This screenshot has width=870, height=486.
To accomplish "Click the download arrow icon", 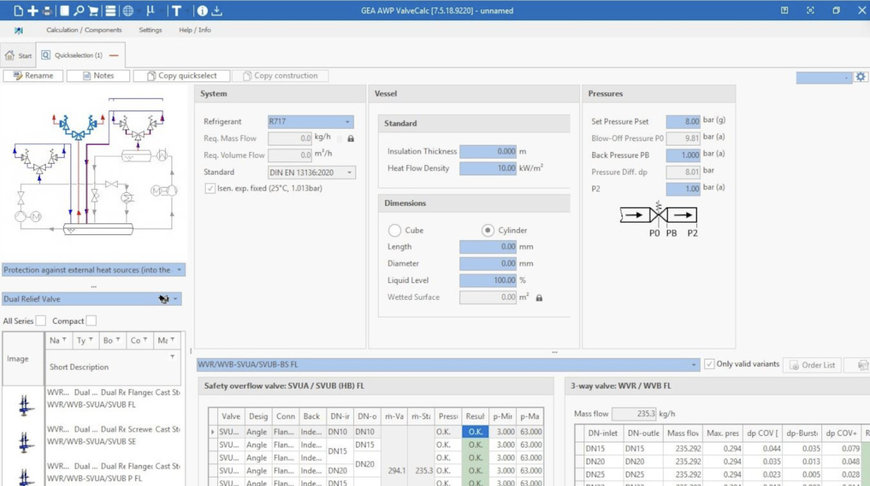I will (x=217, y=11).
